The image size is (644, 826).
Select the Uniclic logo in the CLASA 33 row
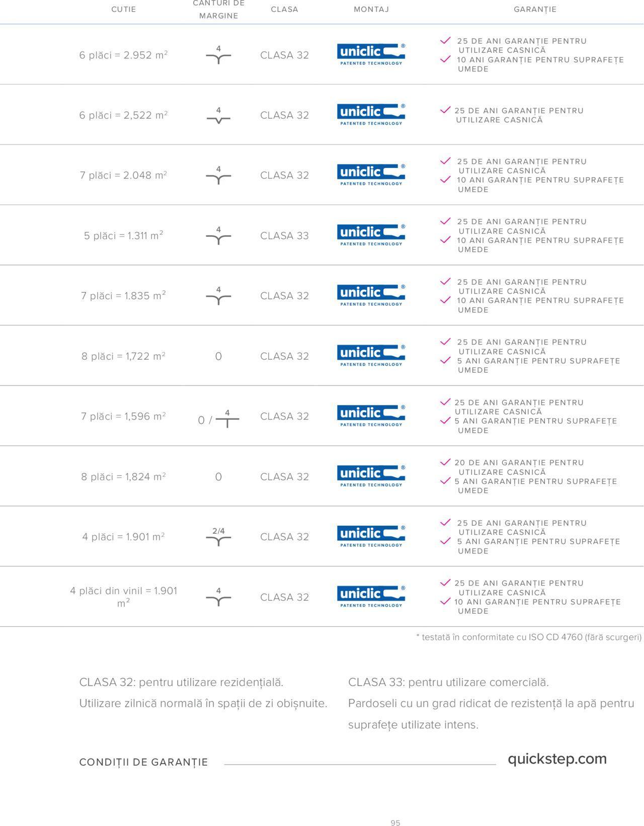(371, 235)
